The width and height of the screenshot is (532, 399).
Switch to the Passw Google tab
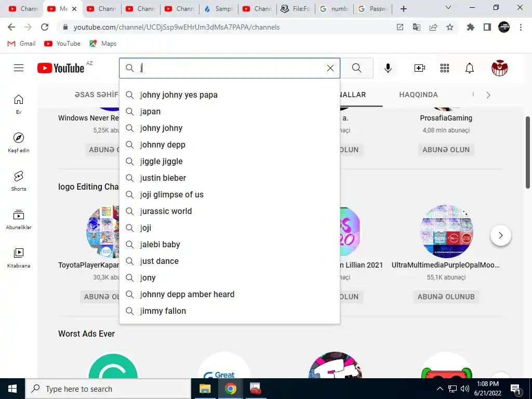(x=373, y=9)
